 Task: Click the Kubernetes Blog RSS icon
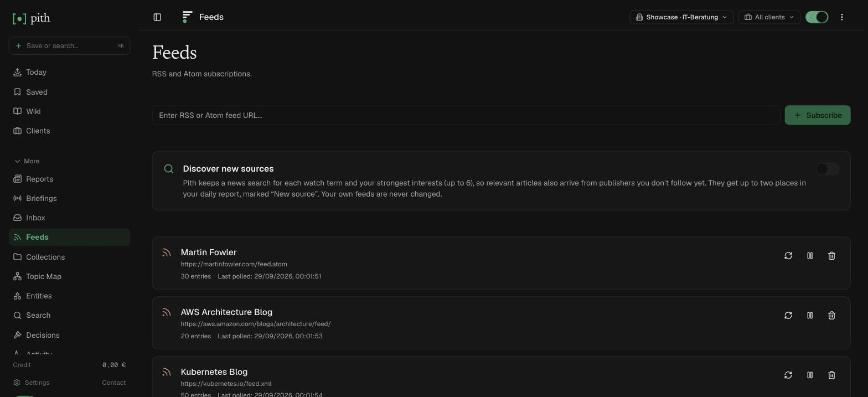pyautogui.click(x=166, y=373)
